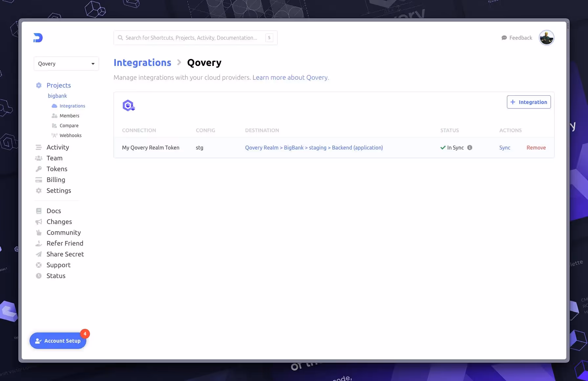The height and width of the screenshot is (381, 588).
Task: Click the Docs book icon
Action: click(x=39, y=211)
